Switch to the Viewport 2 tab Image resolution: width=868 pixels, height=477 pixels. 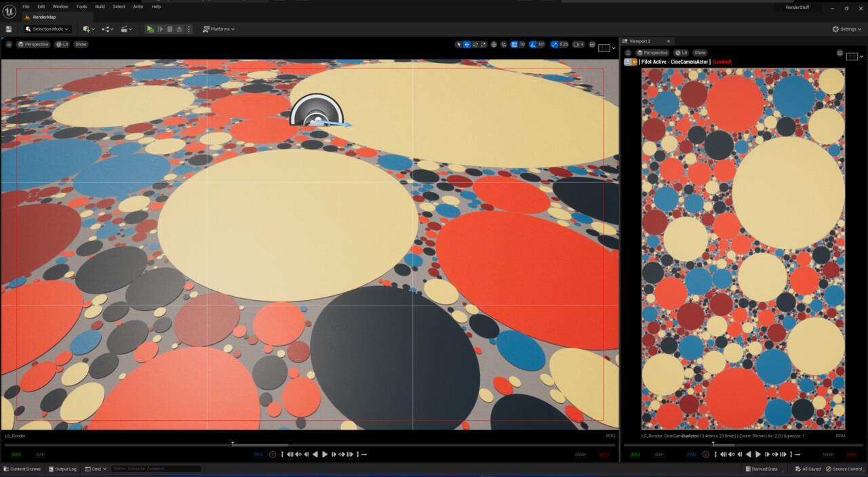point(640,41)
